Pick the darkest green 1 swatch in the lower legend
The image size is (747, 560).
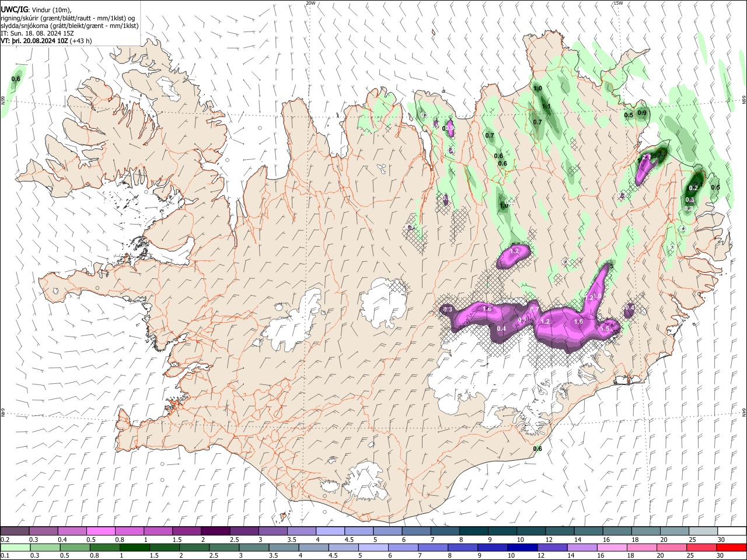pos(134,547)
